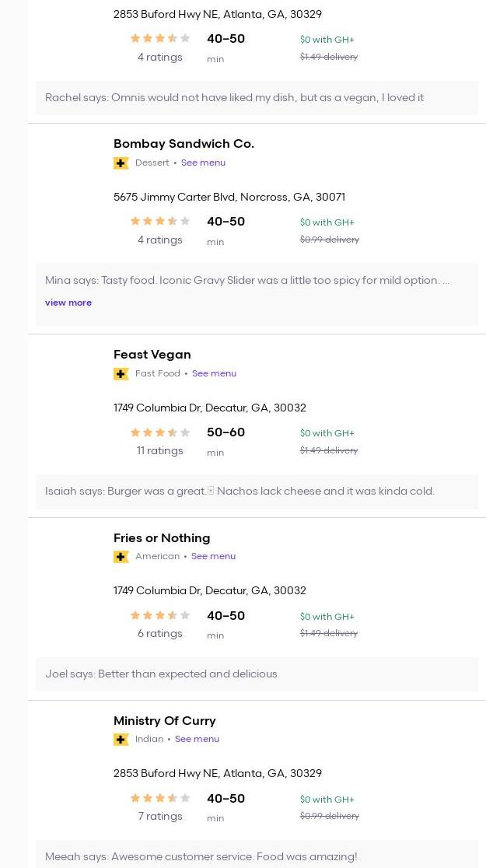Viewport: 486px width, 868px height.
Task: Click star rating for Feast Vegan
Action: [x=159, y=432]
